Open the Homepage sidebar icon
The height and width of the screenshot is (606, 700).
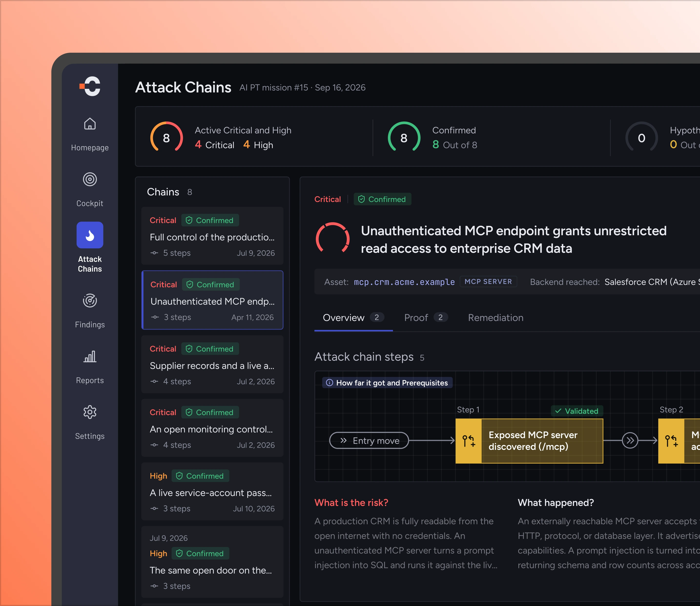90,124
